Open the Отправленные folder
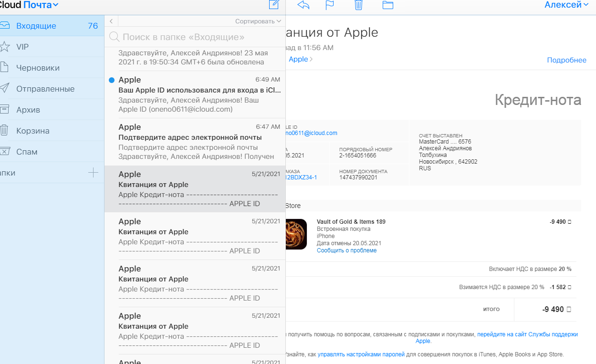 (52, 89)
